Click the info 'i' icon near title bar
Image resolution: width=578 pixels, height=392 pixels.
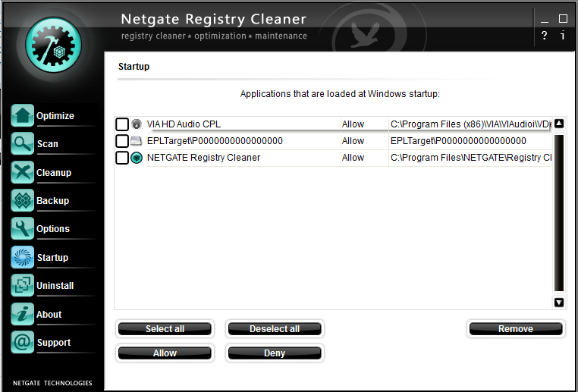click(x=563, y=36)
